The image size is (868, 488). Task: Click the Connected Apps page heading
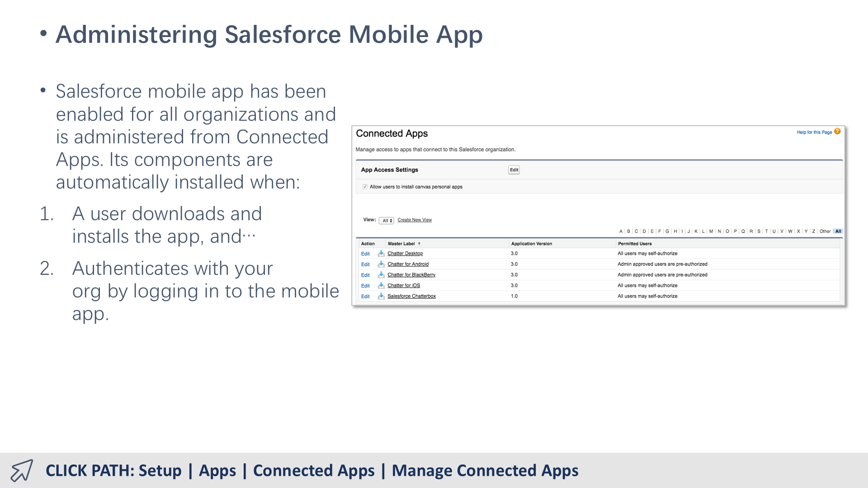pyautogui.click(x=392, y=134)
